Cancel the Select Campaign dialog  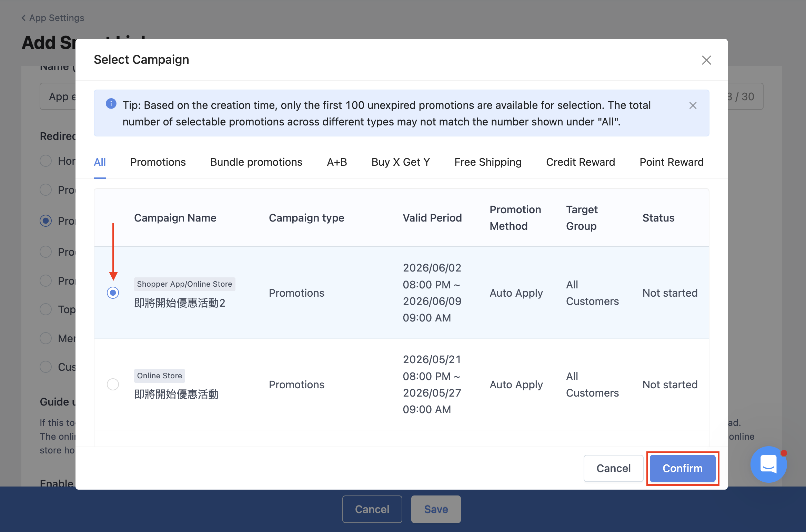(614, 468)
